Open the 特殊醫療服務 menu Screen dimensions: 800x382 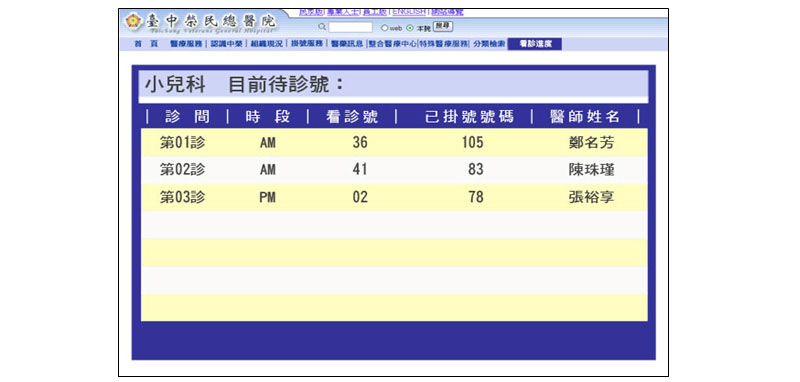444,44
